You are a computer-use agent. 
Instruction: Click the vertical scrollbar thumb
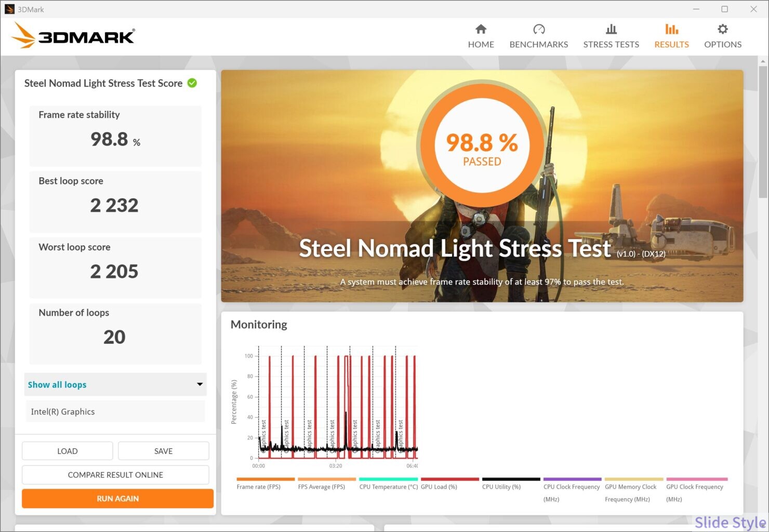(763, 131)
